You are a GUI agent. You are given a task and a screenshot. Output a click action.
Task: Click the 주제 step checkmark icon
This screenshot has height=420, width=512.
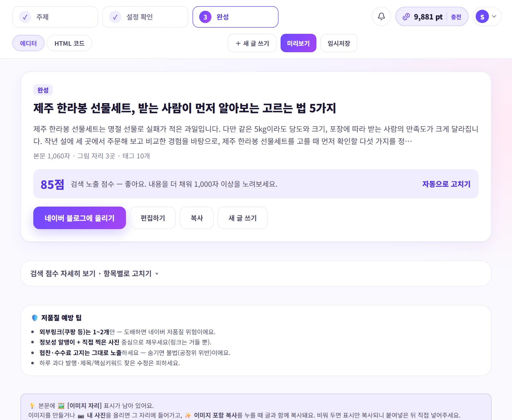click(25, 17)
